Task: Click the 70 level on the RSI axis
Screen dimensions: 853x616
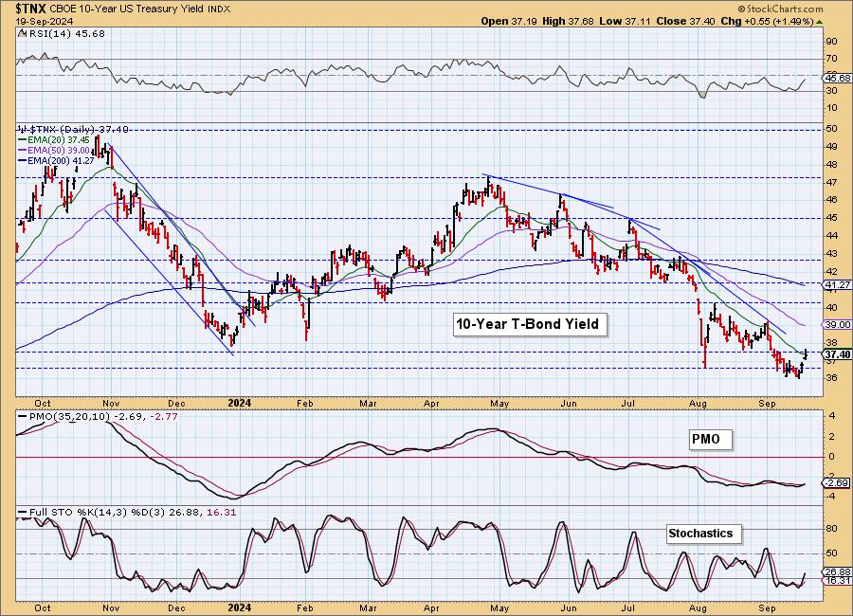Action: 832,58
